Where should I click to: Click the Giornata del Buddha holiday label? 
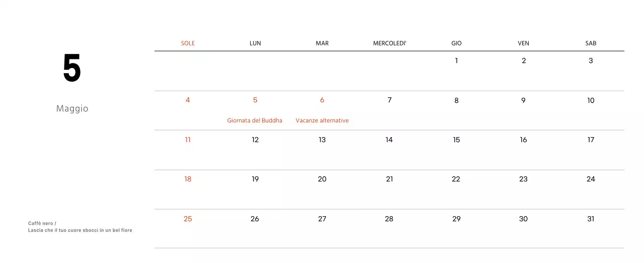pos(255,120)
